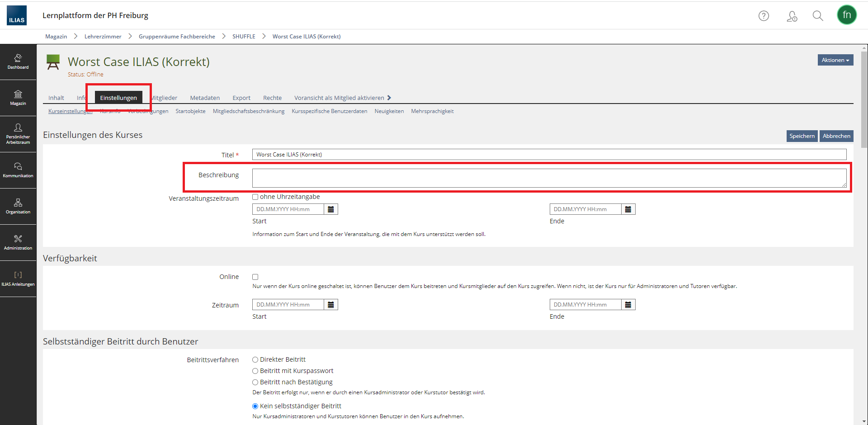Image resolution: width=868 pixels, height=425 pixels.
Task: Open the 'fn' user avatar menu
Action: pyautogui.click(x=846, y=15)
